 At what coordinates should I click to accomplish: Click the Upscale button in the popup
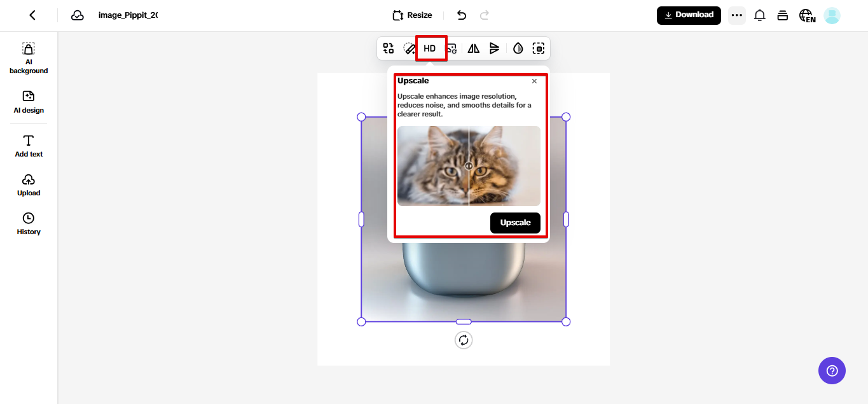coord(514,223)
